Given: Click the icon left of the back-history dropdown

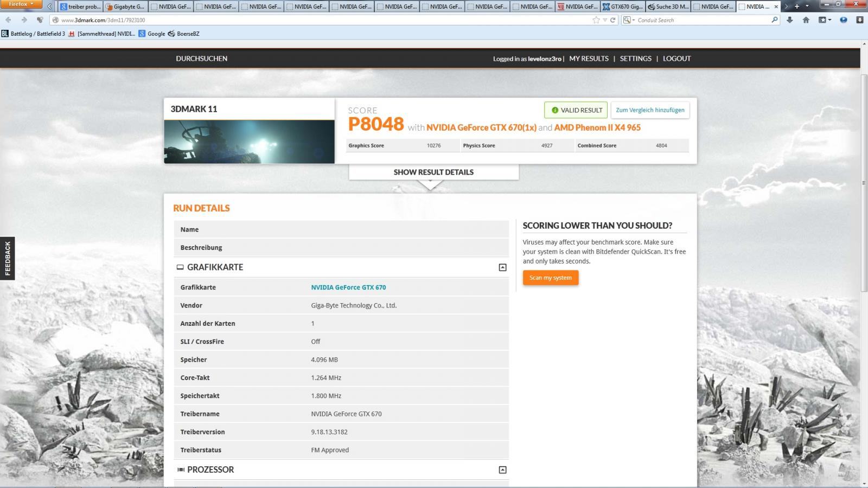Looking at the screenshot, I should coord(40,20).
